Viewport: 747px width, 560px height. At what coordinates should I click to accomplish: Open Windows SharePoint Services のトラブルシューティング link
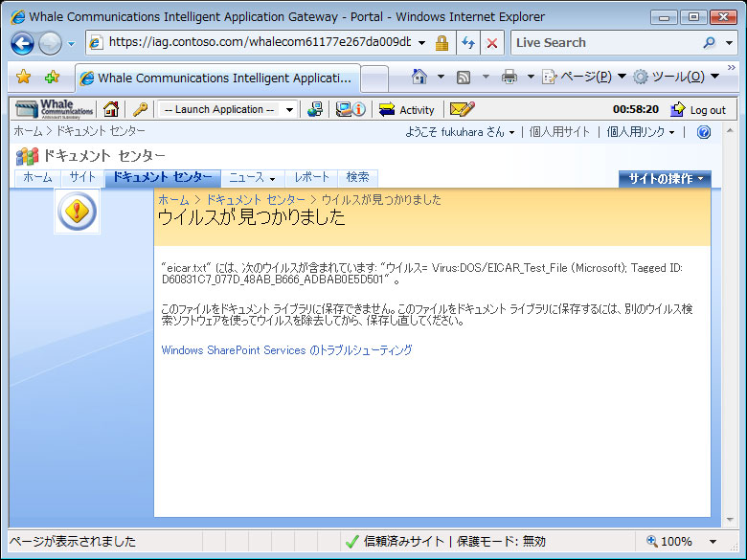(286, 350)
